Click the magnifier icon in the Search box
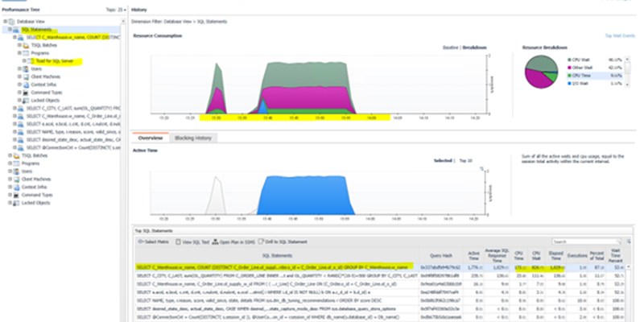The width and height of the screenshot is (644, 322). tap(618, 242)
